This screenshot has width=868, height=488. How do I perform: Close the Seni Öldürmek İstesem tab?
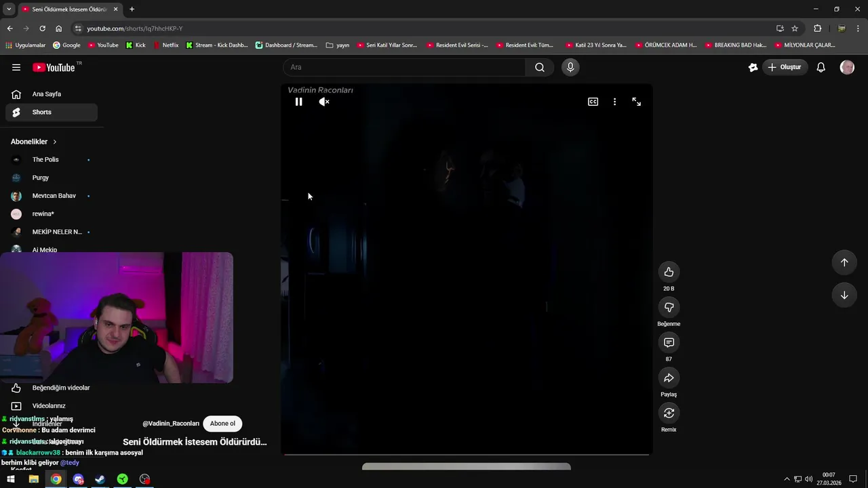tap(116, 9)
